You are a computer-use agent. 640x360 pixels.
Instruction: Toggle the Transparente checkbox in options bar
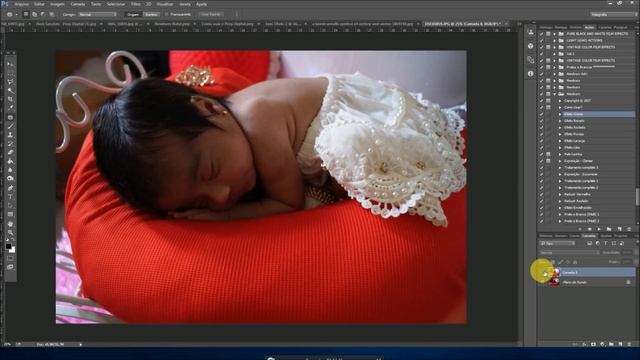pos(166,14)
